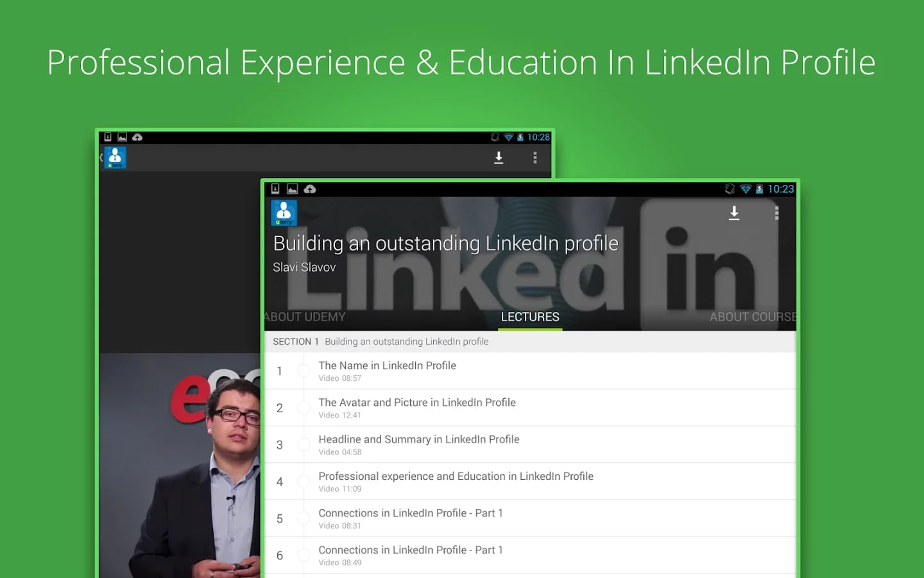924x578 pixels.
Task: Tap the Video 11:09 duration label
Action: tap(340, 489)
